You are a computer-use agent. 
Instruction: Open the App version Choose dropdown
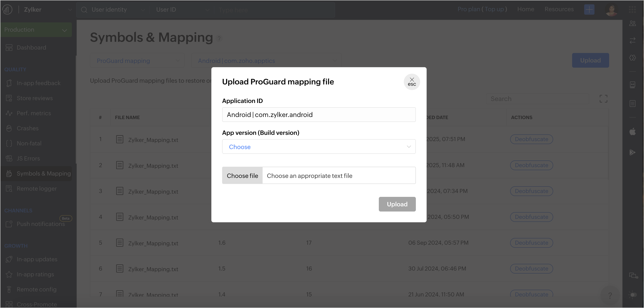(319, 147)
